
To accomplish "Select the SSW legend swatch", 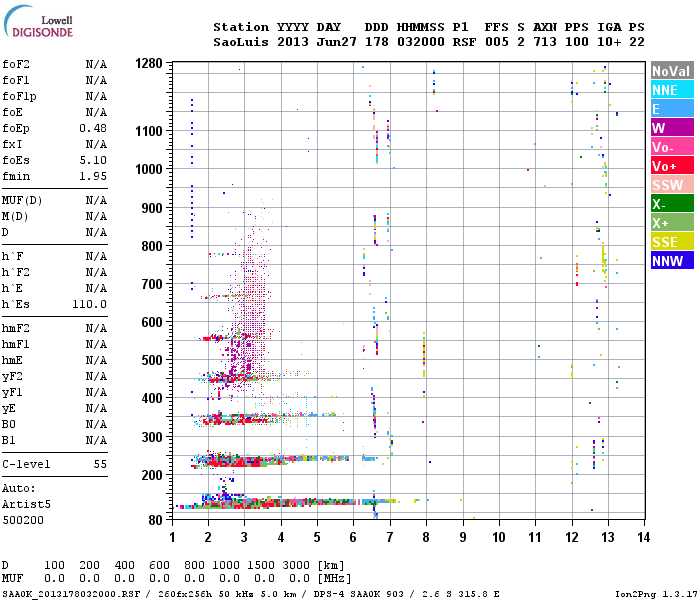I will [x=672, y=184].
